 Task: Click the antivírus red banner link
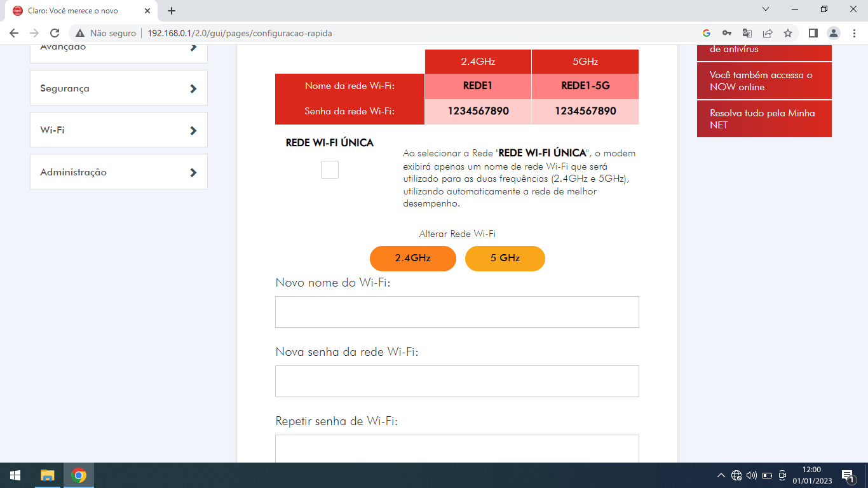[x=764, y=53]
